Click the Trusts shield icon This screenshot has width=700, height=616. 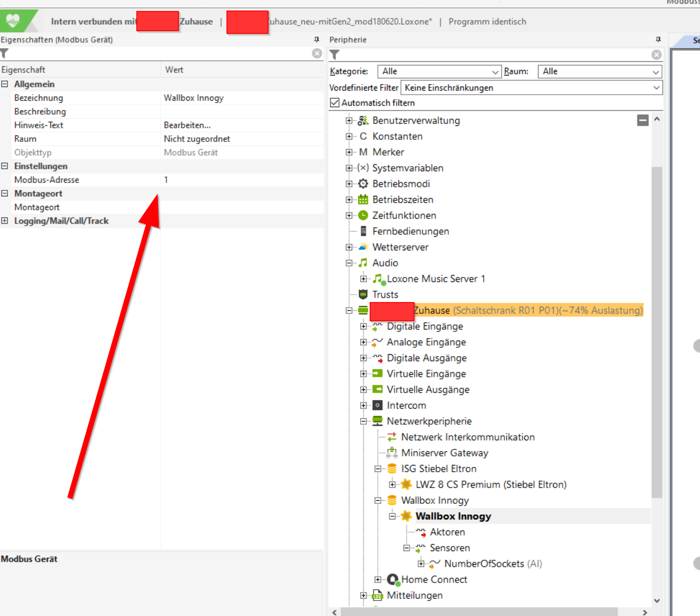363,294
